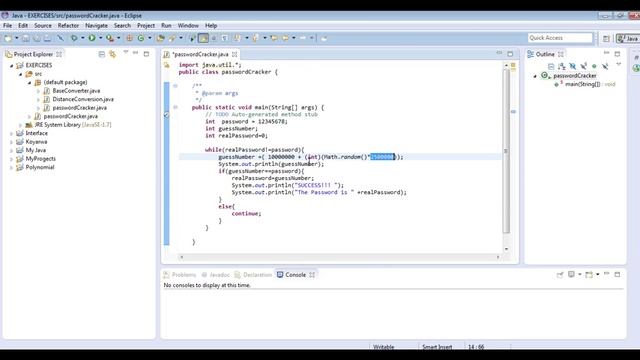Open the Debug button dropdown arrow
Viewport: 640px width, 360px height.
point(82,38)
